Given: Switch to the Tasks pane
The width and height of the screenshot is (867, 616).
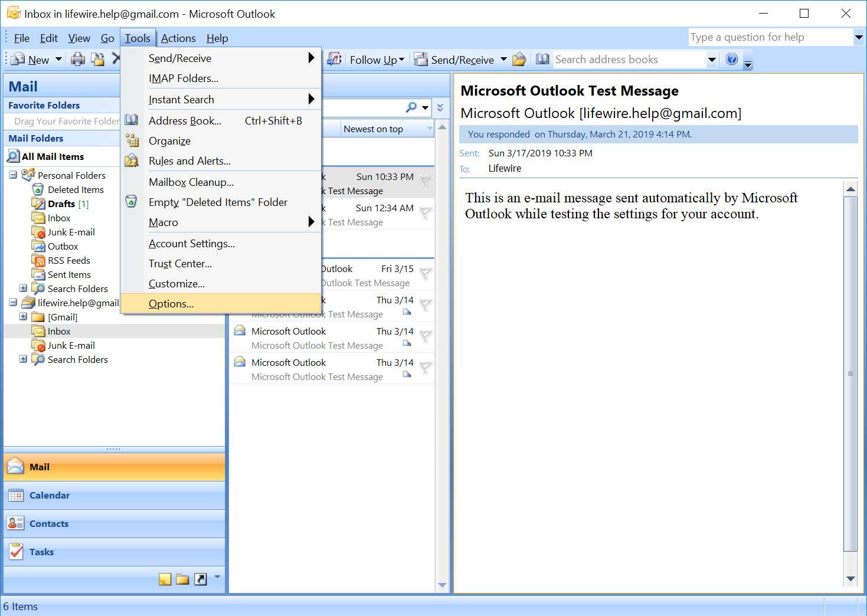Looking at the screenshot, I should pos(114,552).
